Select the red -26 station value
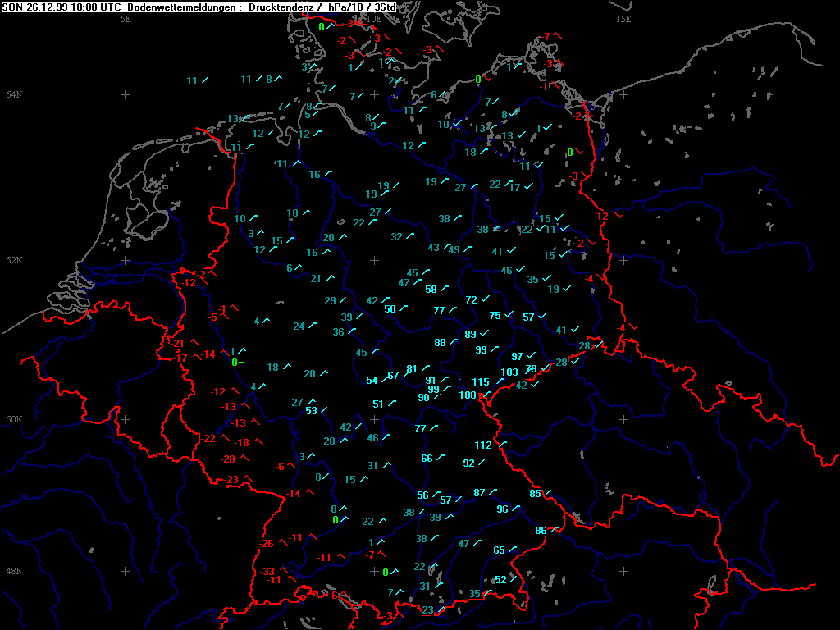Viewport: 840px width, 630px height. [267, 544]
